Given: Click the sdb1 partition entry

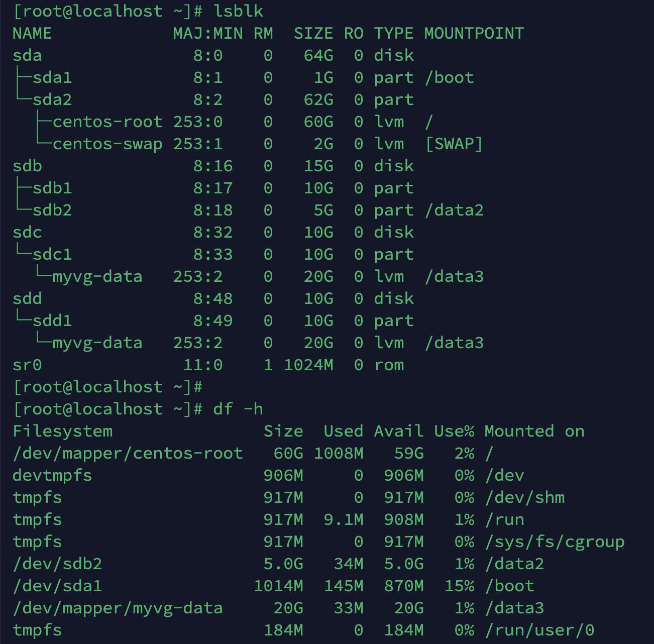Looking at the screenshot, I should [x=52, y=188].
